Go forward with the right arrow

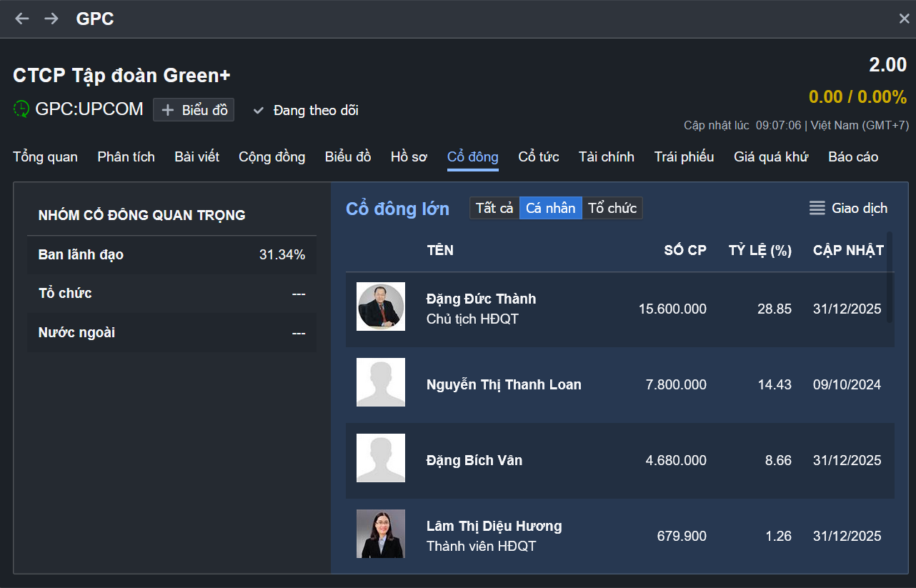coord(51,19)
